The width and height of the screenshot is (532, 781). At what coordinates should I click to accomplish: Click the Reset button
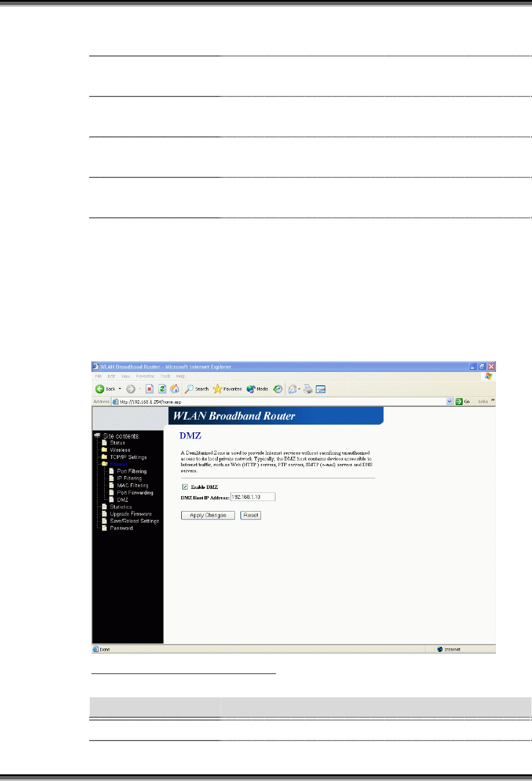[250, 515]
